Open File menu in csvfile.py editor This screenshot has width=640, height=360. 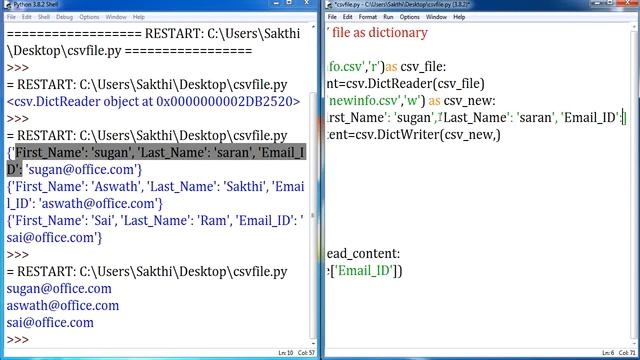tap(332, 17)
